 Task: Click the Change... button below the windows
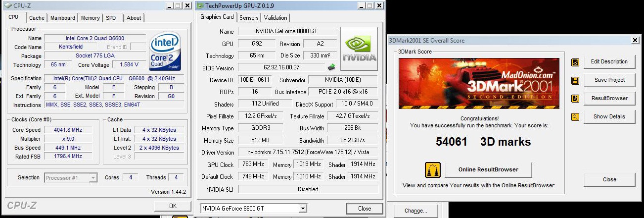pyautogui.click(x=416, y=211)
